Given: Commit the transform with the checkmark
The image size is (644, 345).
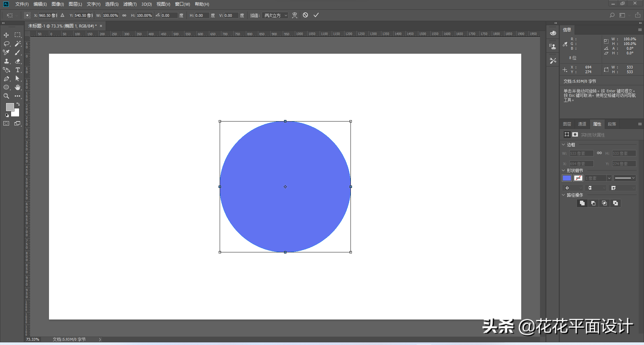Looking at the screenshot, I should click(316, 15).
